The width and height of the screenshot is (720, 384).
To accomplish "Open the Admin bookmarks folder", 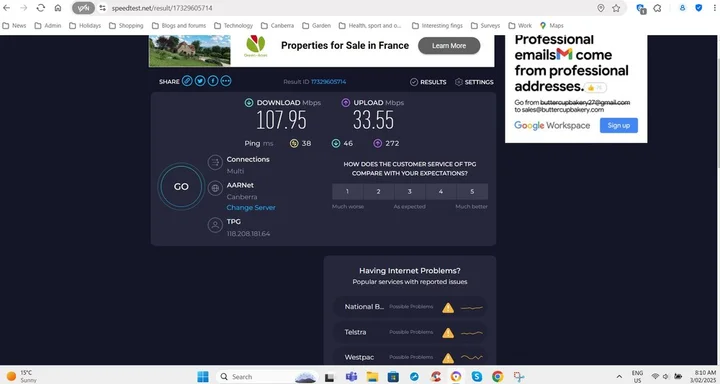I will (x=48, y=26).
